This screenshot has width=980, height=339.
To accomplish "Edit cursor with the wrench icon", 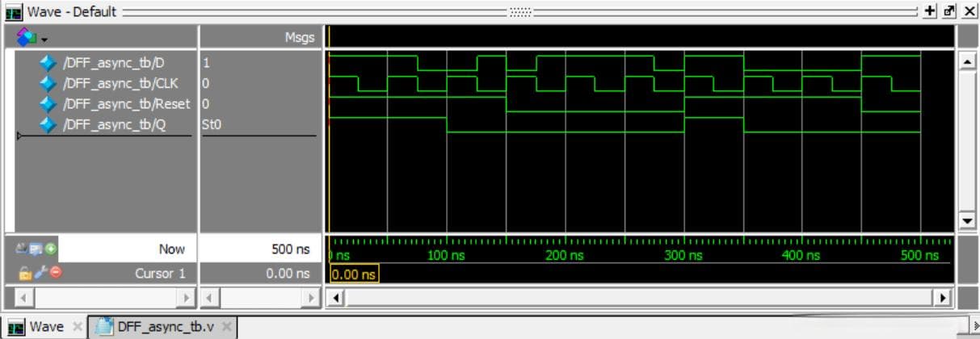I will [x=40, y=273].
